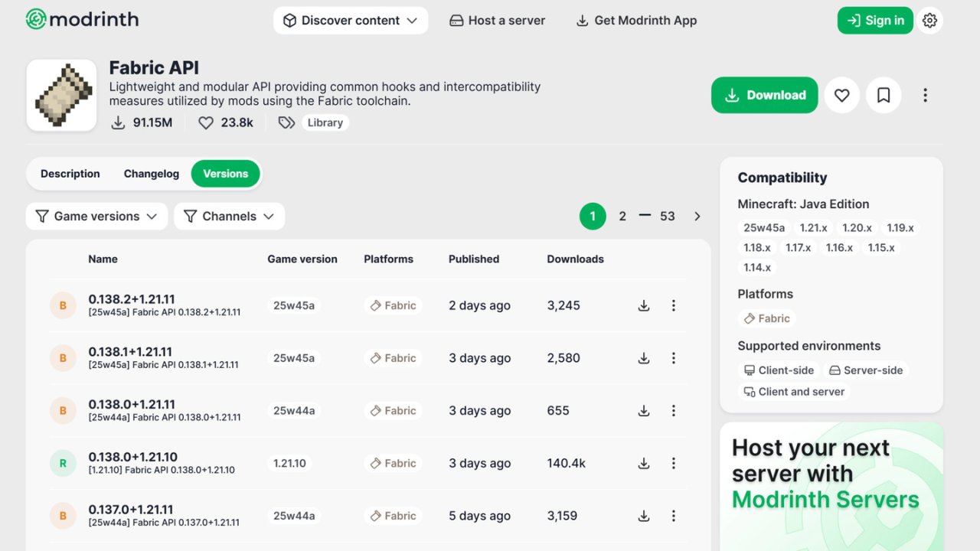Open the project's three-dot more options menu

925,95
